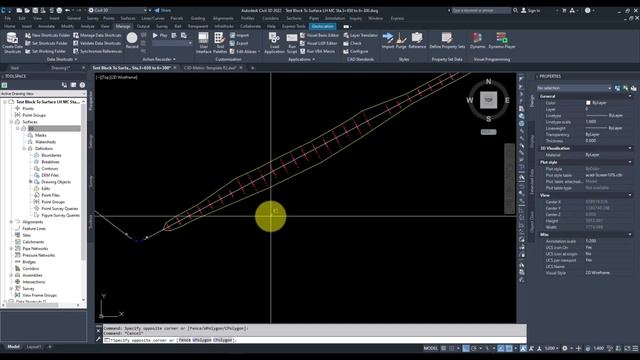Expand the Action Recorder panel title

(x=159, y=60)
